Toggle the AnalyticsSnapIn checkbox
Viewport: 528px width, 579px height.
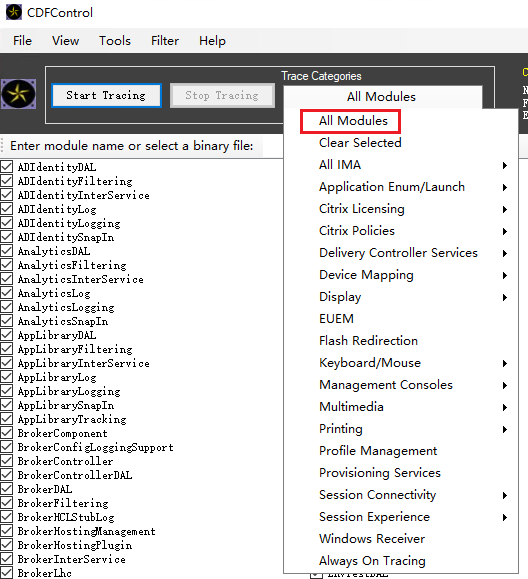pyautogui.click(x=7, y=321)
